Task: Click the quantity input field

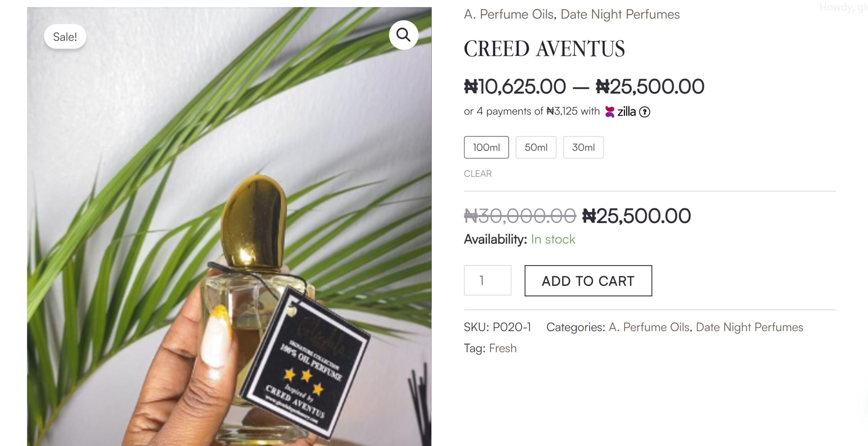Action: [487, 280]
